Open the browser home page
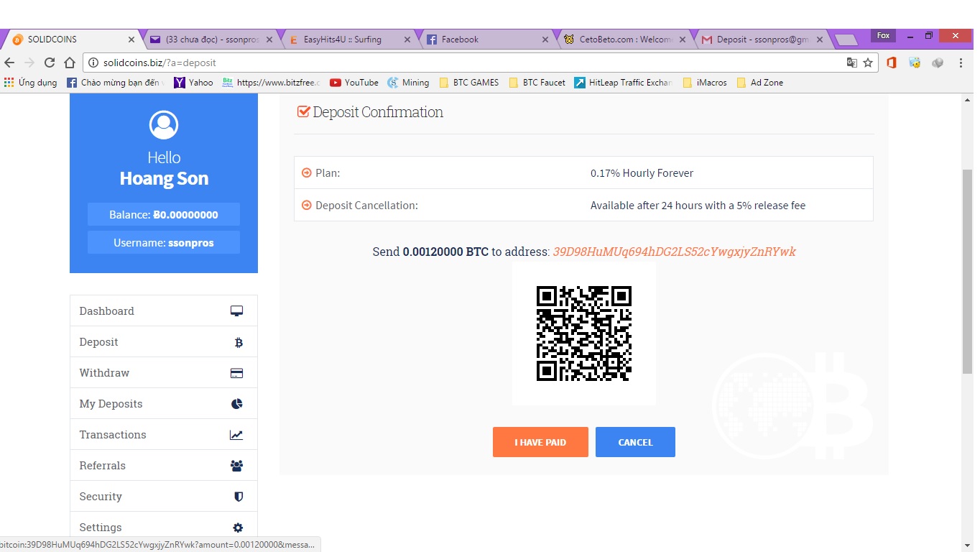This screenshot has height=552, width=980. pyautogui.click(x=70, y=63)
